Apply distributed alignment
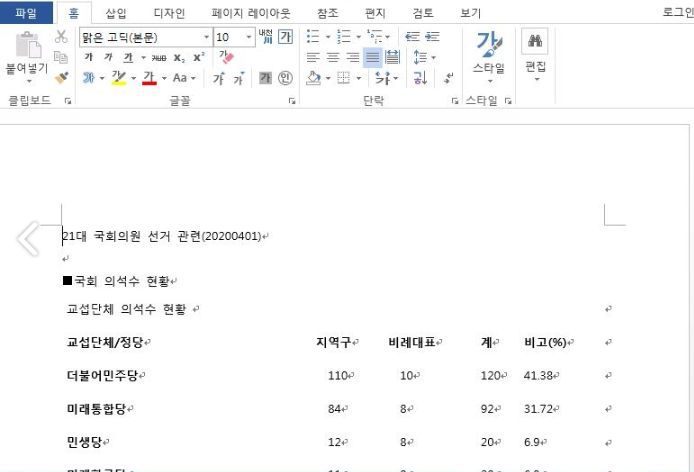 [393, 57]
